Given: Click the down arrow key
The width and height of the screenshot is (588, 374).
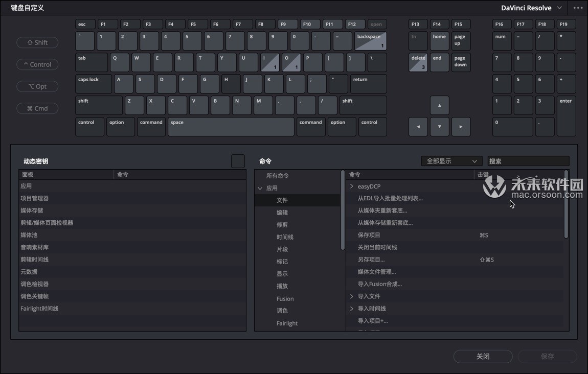Looking at the screenshot, I should click(x=439, y=127).
